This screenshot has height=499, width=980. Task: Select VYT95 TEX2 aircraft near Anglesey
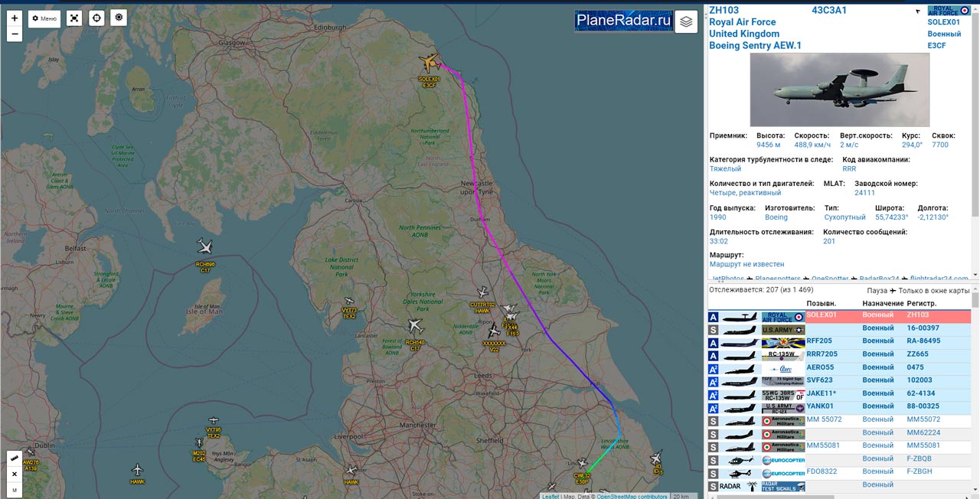214,421
